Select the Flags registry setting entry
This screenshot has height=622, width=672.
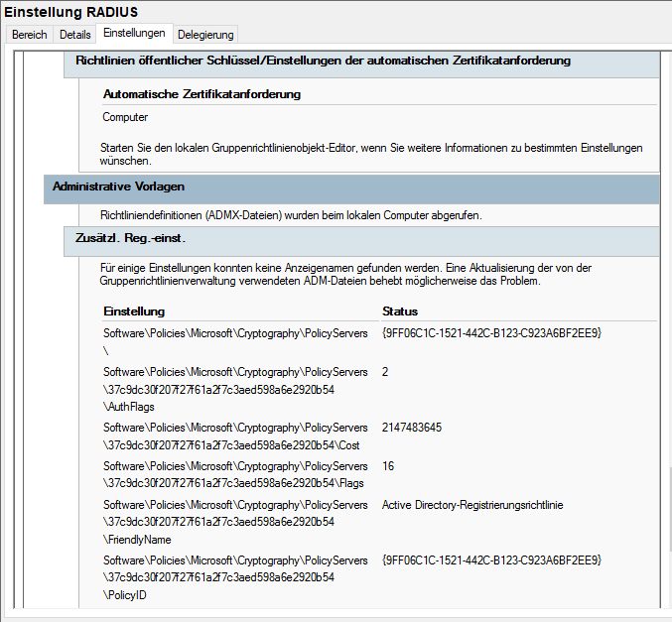235,474
